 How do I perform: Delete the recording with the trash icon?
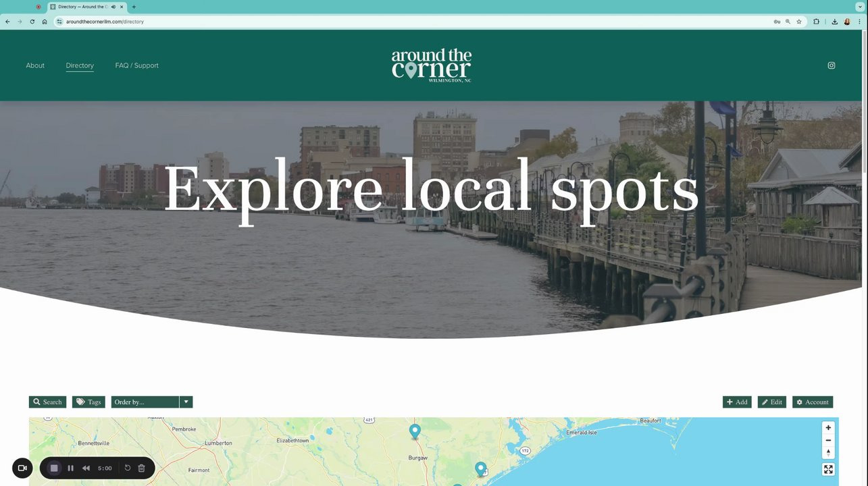(x=141, y=468)
